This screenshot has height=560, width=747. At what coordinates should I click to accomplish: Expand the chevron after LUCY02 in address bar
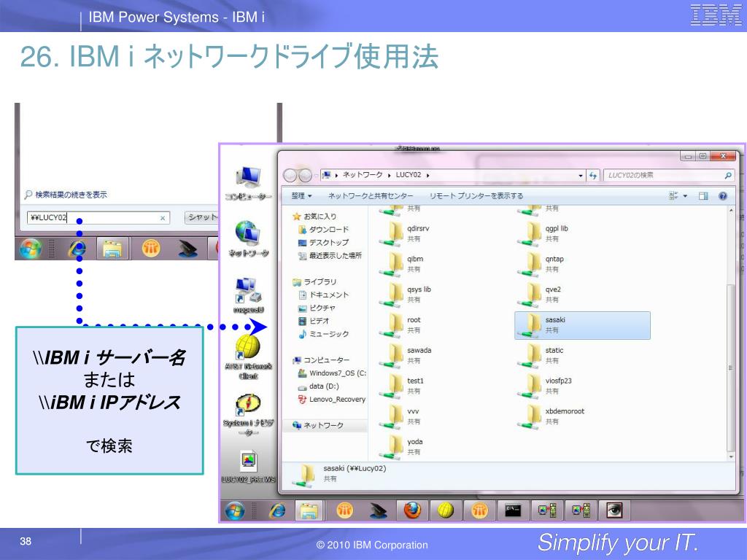(427, 175)
